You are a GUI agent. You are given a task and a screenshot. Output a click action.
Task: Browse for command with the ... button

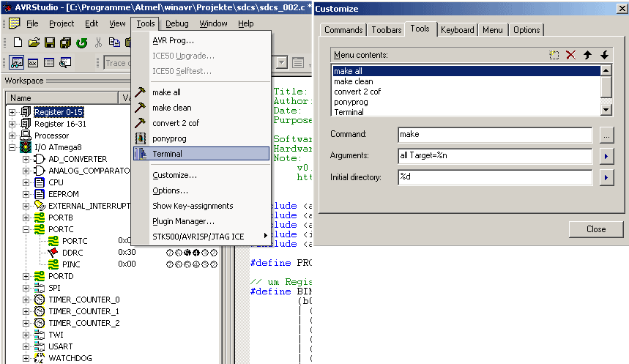point(606,135)
